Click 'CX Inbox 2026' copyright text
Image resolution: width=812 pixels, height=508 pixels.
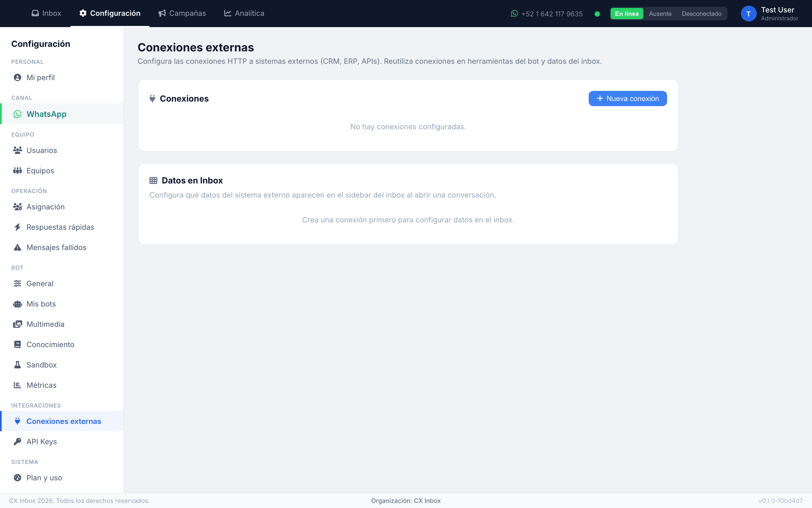(x=79, y=501)
